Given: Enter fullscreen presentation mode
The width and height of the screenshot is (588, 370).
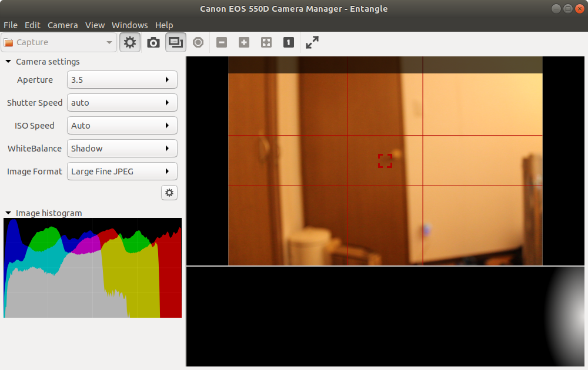Looking at the screenshot, I should coord(312,42).
